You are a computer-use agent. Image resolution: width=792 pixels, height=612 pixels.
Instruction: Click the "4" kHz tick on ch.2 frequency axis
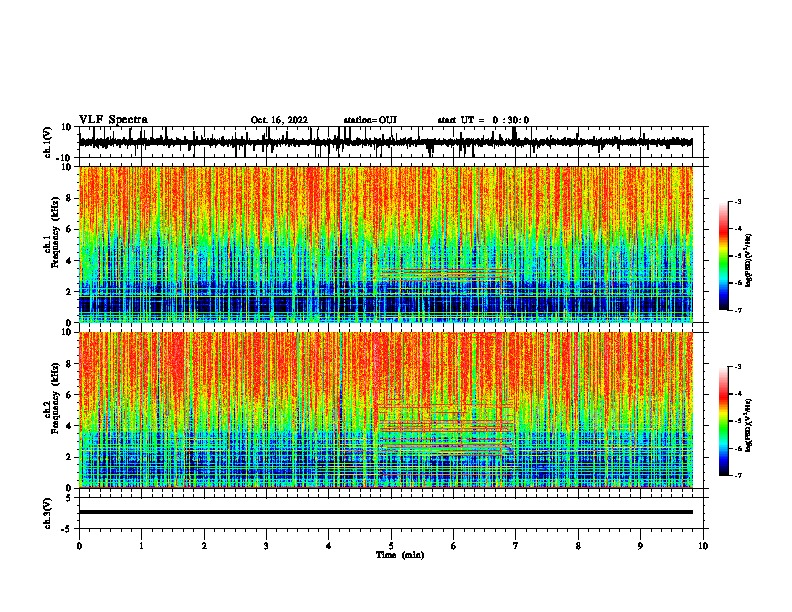tap(69, 426)
